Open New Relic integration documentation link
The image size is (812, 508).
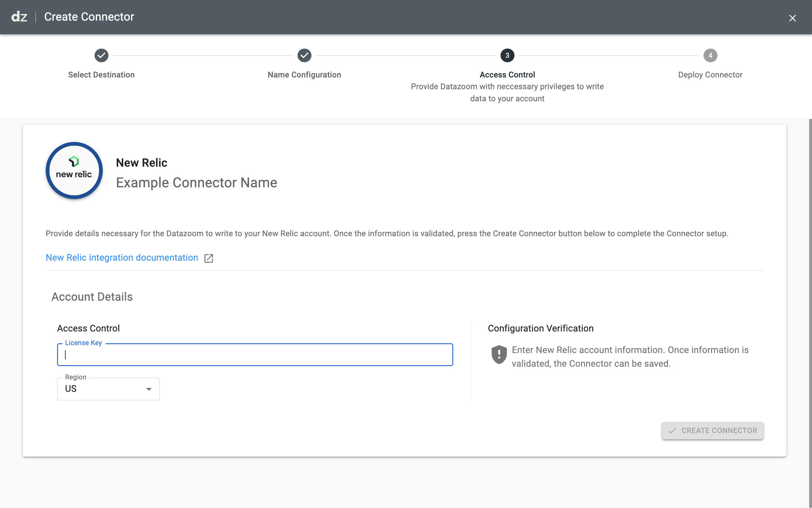click(x=122, y=258)
